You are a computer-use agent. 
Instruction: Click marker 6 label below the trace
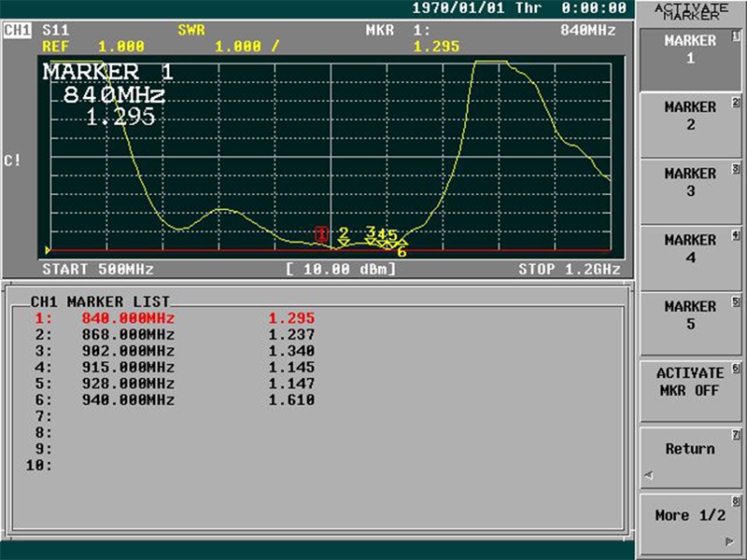click(x=402, y=252)
